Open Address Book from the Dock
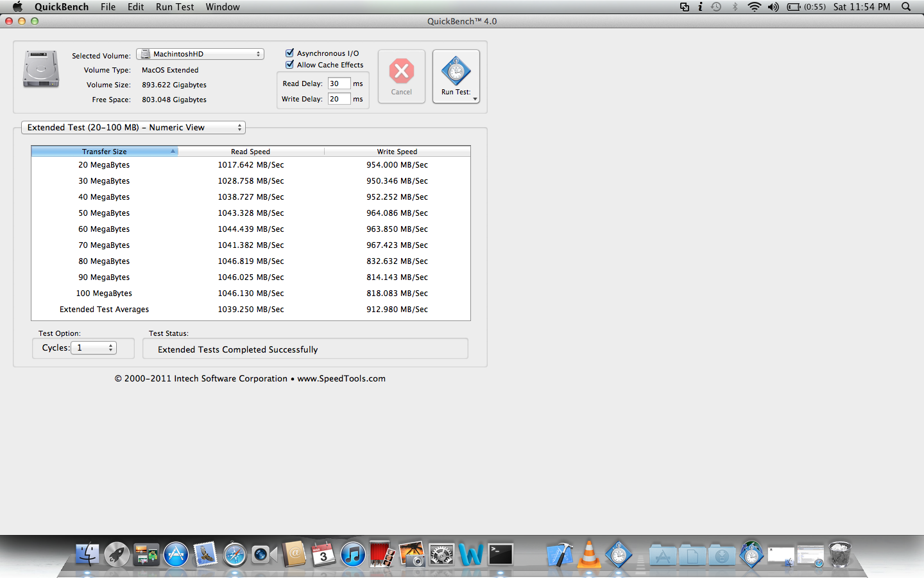Viewport: 924px width, 578px height. tap(294, 554)
